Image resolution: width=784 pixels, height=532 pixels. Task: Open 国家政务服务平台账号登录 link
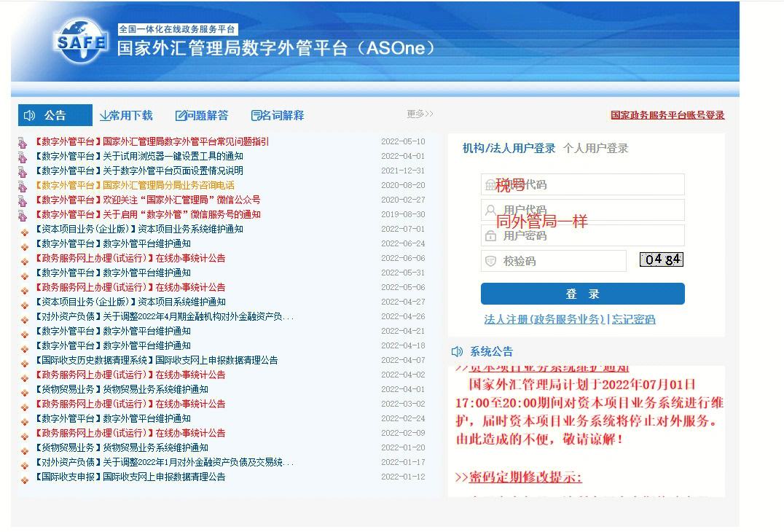(x=667, y=115)
